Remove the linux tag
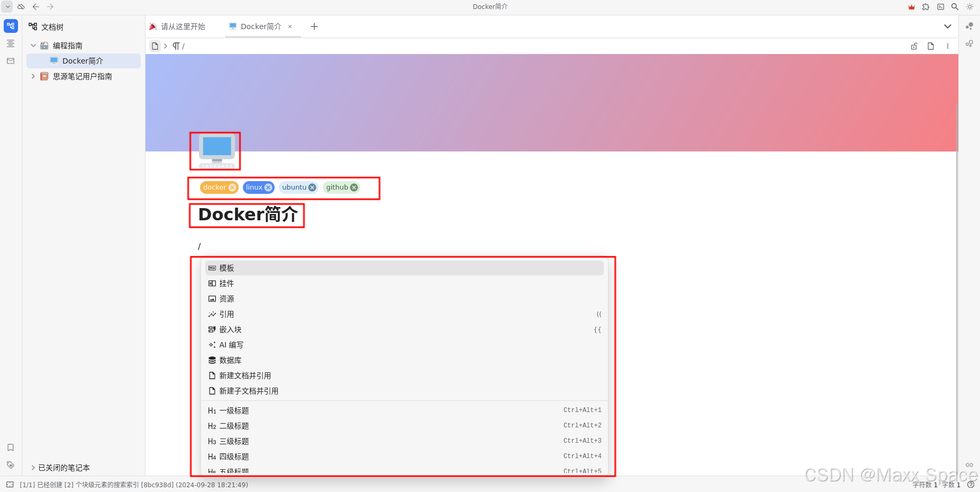This screenshot has width=980, height=492. coord(268,187)
